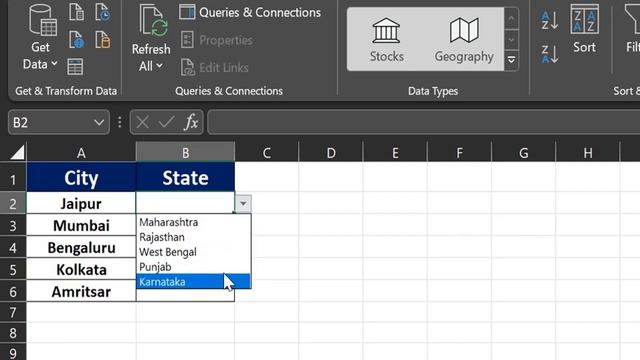Click the From Web icon
This screenshot has width=640, height=360.
76,40
